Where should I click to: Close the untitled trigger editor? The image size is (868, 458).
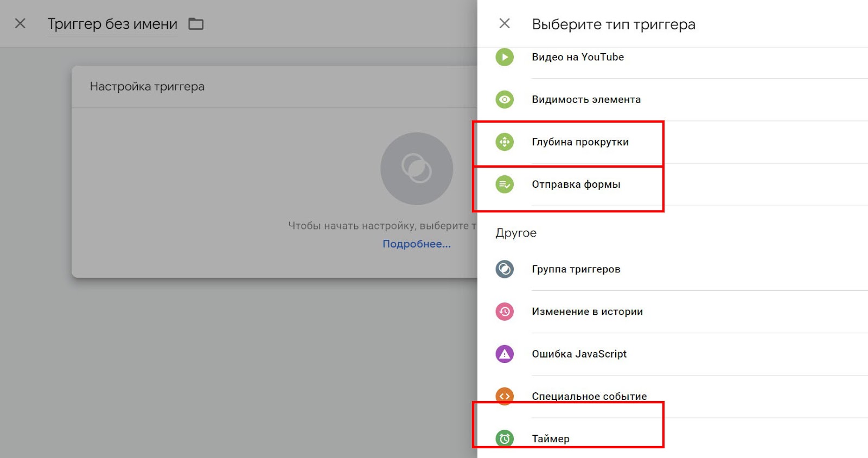[20, 23]
